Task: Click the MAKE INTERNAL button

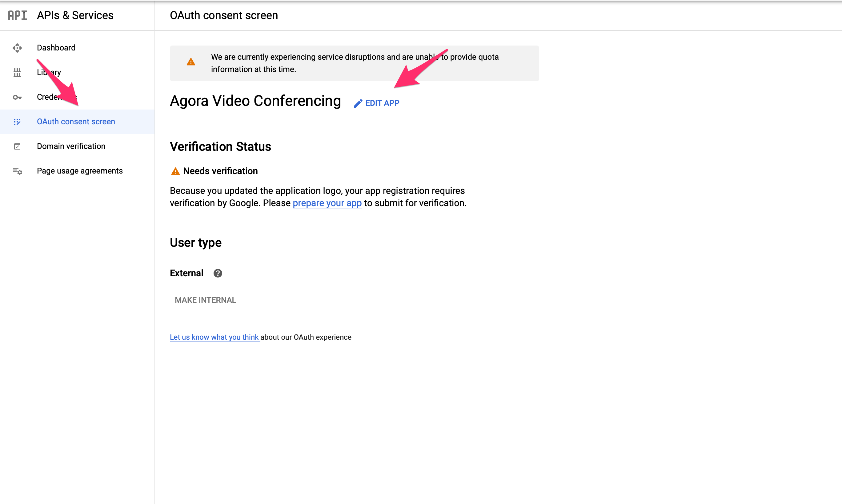Action: (206, 300)
